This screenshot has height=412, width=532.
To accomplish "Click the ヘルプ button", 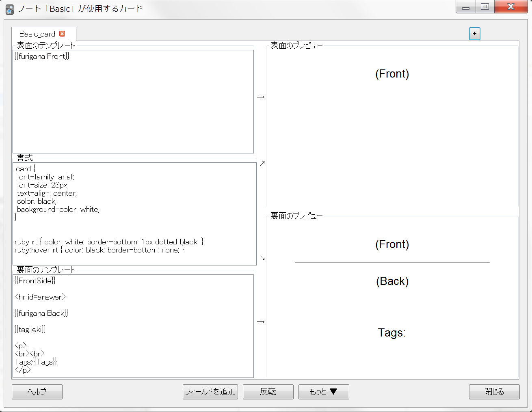I will point(37,392).
